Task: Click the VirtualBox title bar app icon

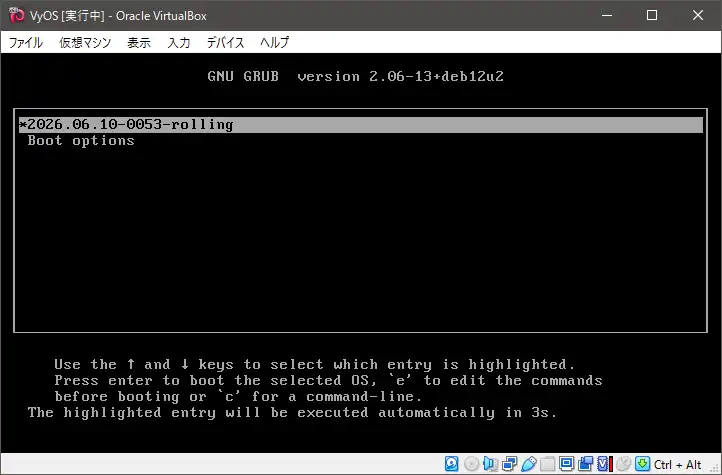Action: [x=17, y=15]
